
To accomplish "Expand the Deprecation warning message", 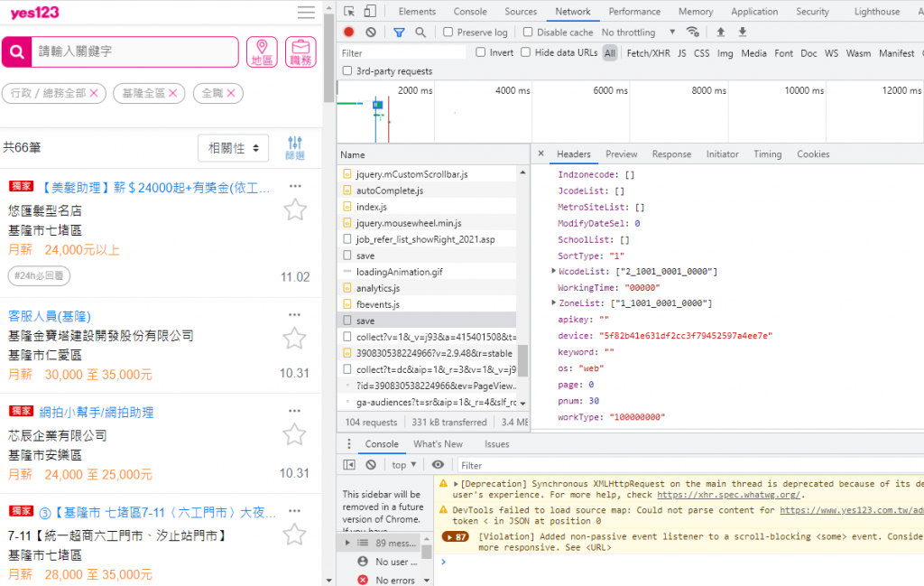I will pyautogui.click(x=456, y=484).
